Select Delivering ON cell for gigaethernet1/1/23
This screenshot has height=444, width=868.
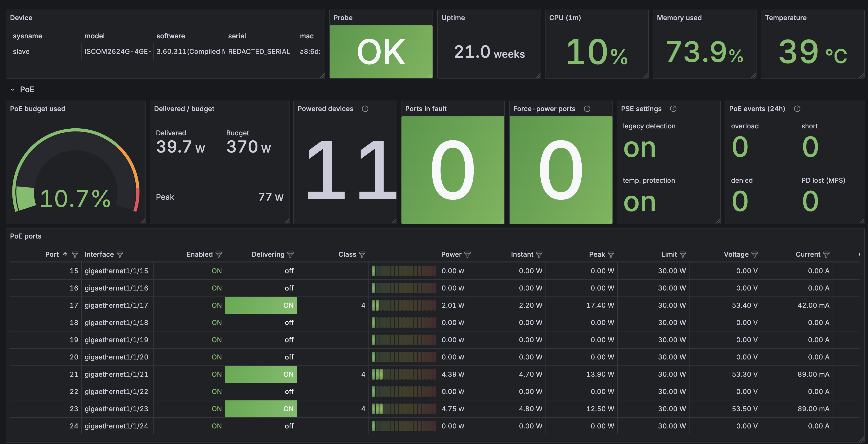(261, 409)
